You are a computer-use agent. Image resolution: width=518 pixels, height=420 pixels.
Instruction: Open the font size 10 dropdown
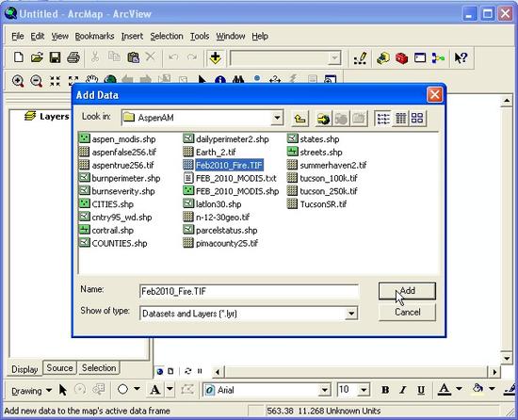pos(363,390)
